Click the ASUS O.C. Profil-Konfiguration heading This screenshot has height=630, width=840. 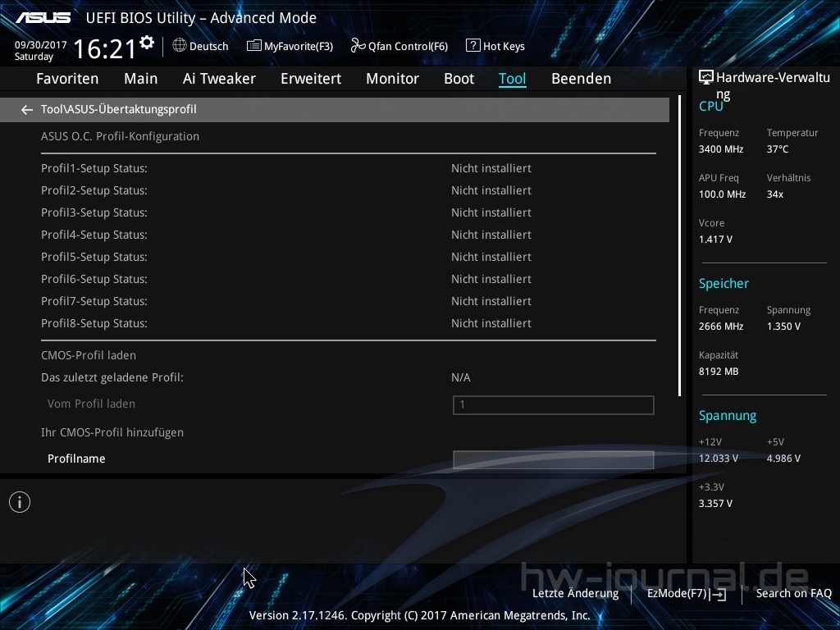pos(120,137)
